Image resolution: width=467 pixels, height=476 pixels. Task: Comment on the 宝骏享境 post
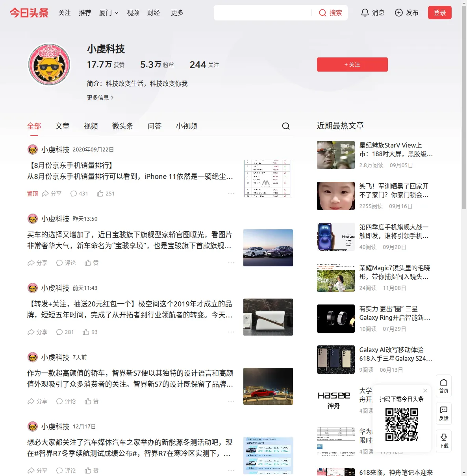pyautogui.click(x=66, y=263)
